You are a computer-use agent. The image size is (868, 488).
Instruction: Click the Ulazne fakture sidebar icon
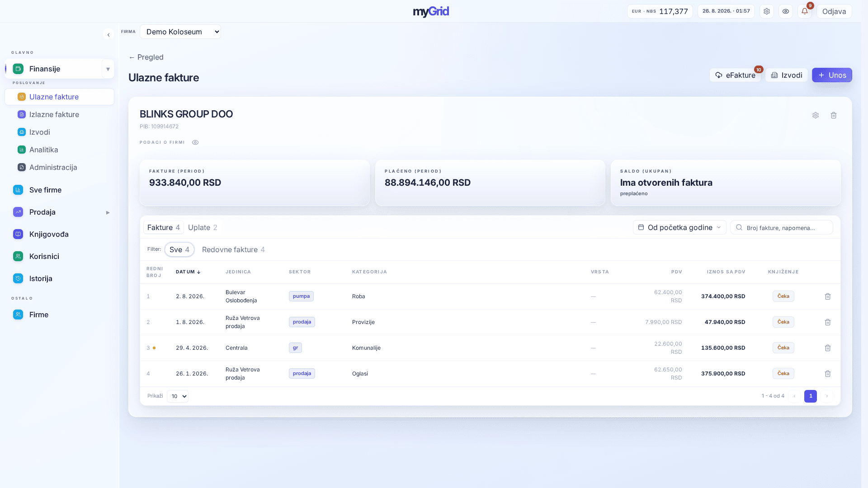(21, 97)
